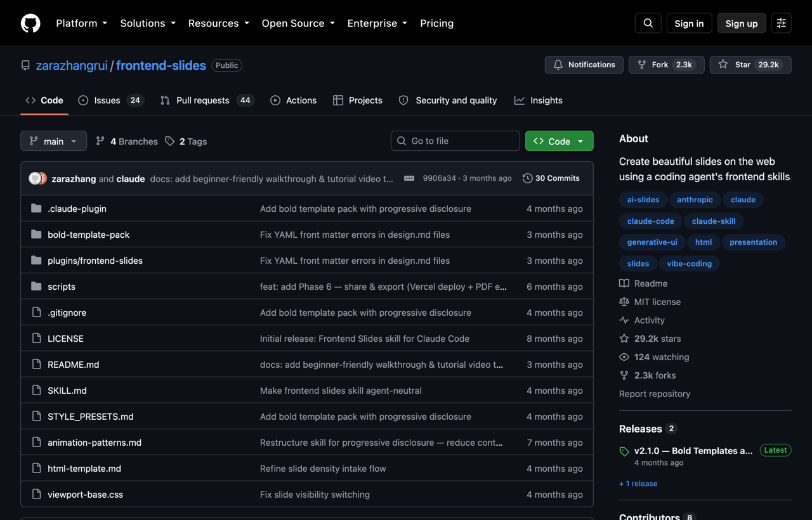
Task: Open the search magnifier in the header
Action: (648, 23)
